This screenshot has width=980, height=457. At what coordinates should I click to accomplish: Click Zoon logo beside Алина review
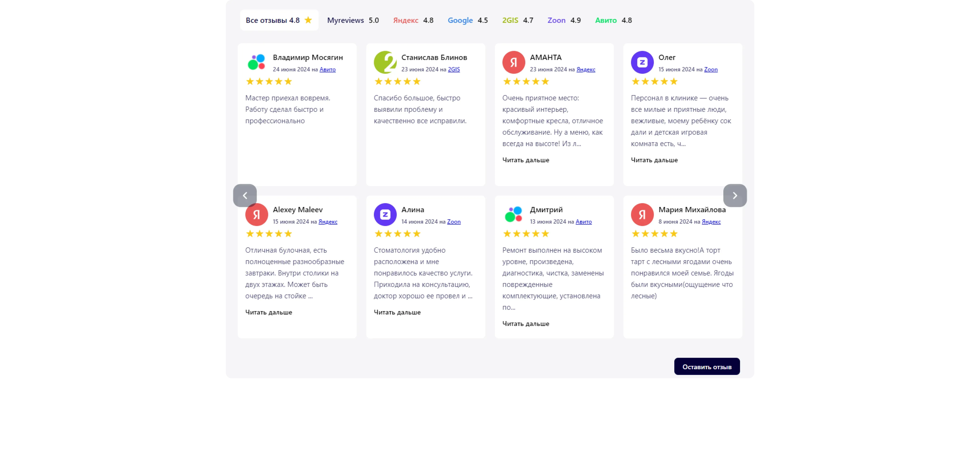point(385,214)
